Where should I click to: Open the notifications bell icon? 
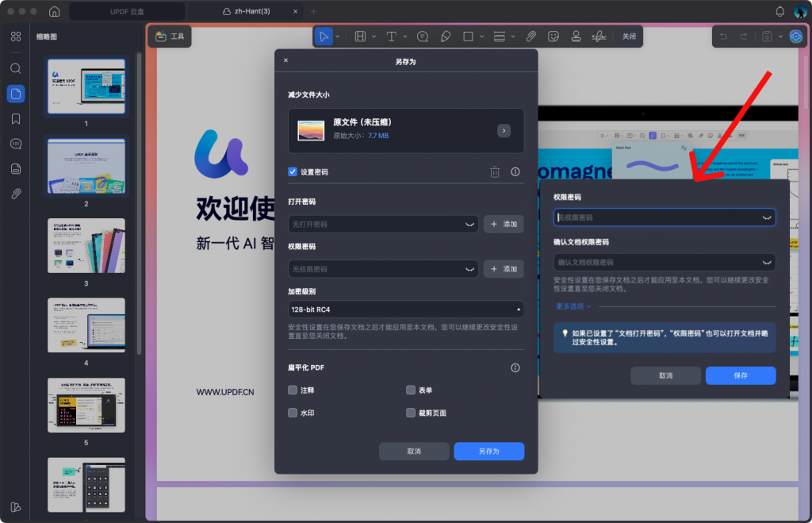[780, 11]
